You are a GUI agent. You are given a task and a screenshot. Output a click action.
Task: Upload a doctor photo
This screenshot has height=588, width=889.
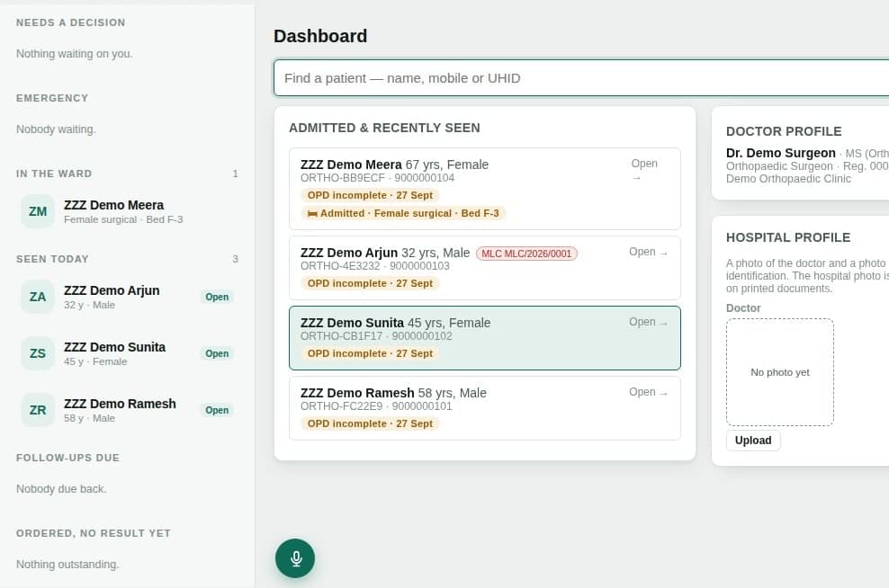coord(753,441)
